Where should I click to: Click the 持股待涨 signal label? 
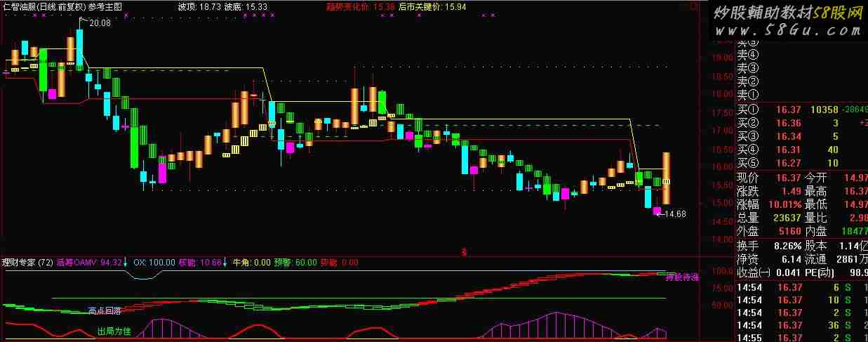click(x=682, y=277)
